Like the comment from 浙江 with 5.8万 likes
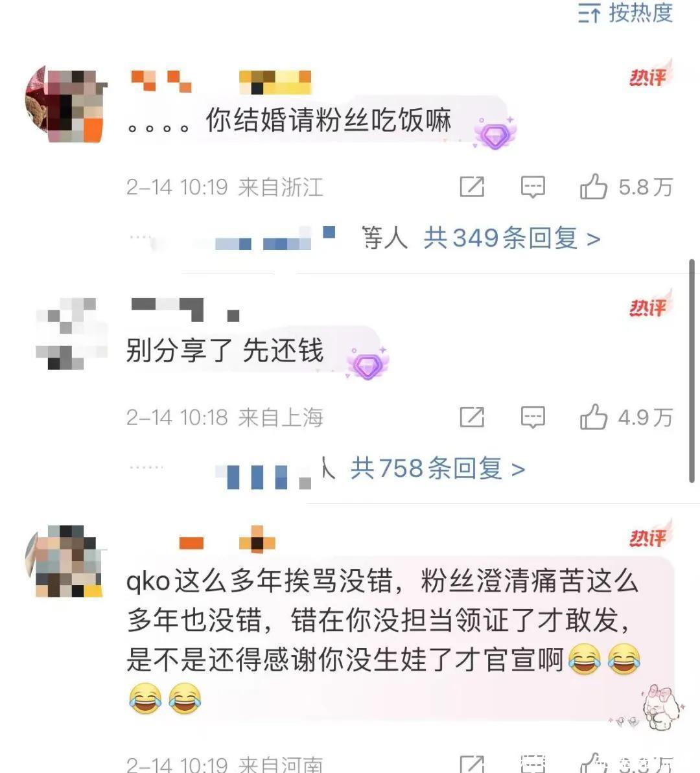Screen dimensions: 700x773 pos(626,187)
